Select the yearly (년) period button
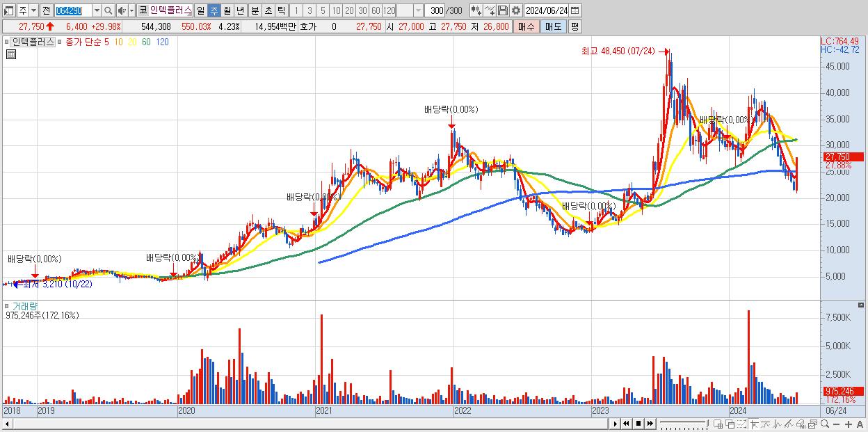Screen dimensions: 868x432 pos(241,10)
